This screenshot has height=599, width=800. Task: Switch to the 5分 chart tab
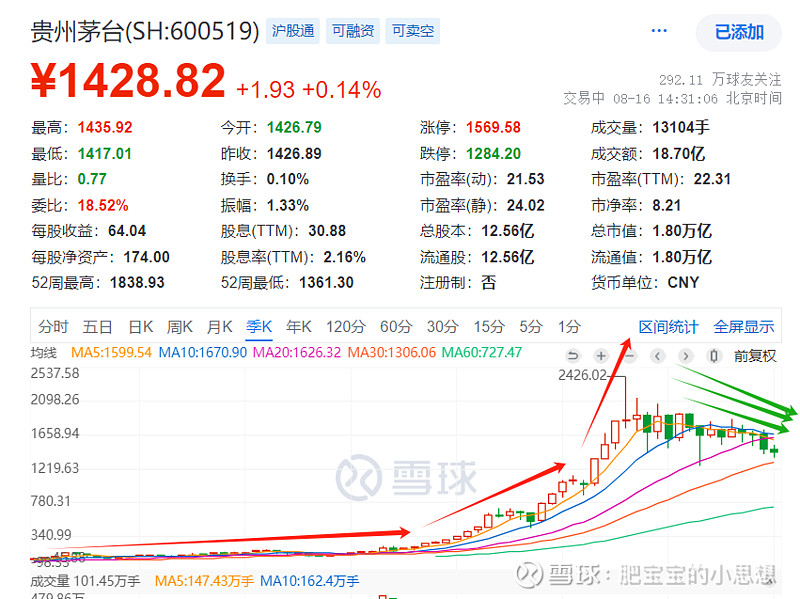point(531,327)
